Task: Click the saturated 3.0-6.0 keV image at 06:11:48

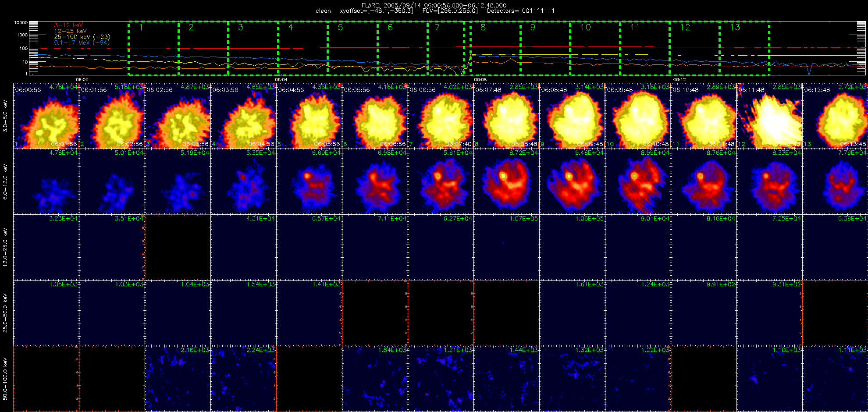Action: [770, 116]
